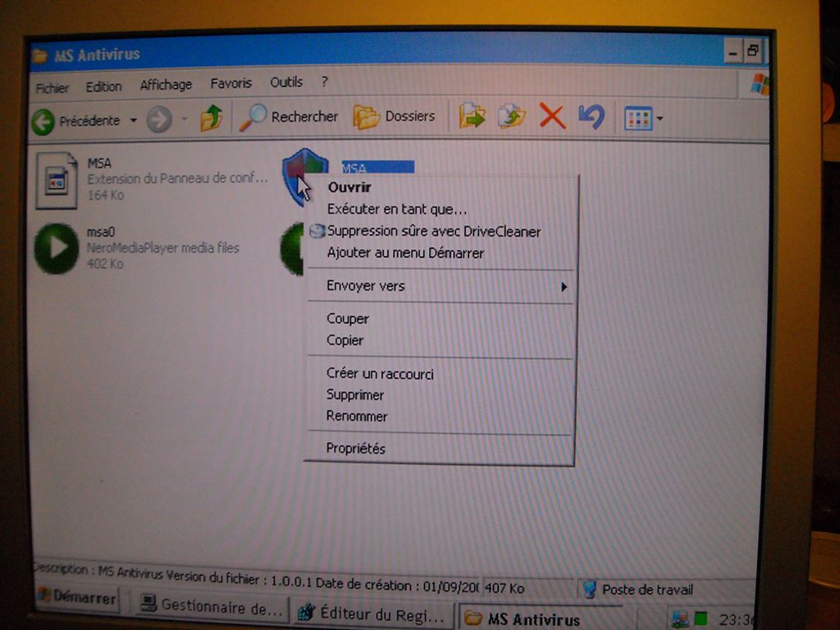Expand the Views dropdown arrow
Viewport: 840px width, 630px height.
(660, 118)
